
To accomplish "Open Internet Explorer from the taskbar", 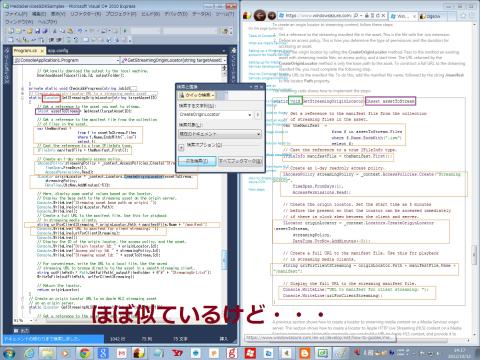I will pos(29,353).
